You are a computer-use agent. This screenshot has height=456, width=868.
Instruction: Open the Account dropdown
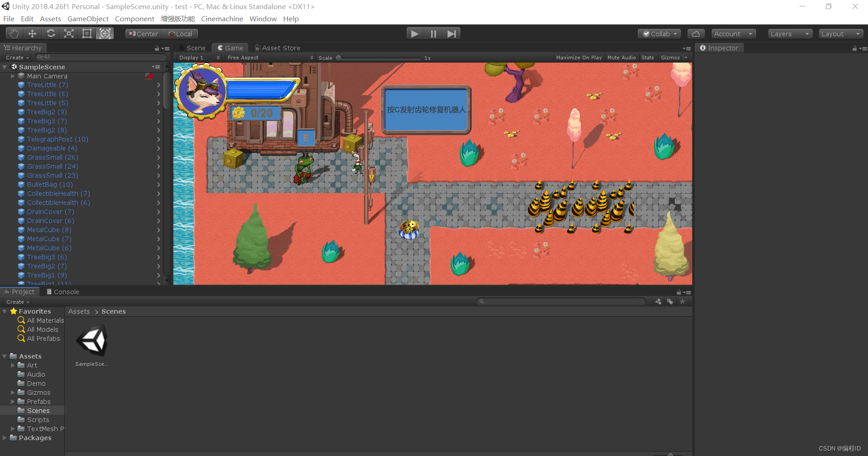pyautogui.click(x=733, y=34)
